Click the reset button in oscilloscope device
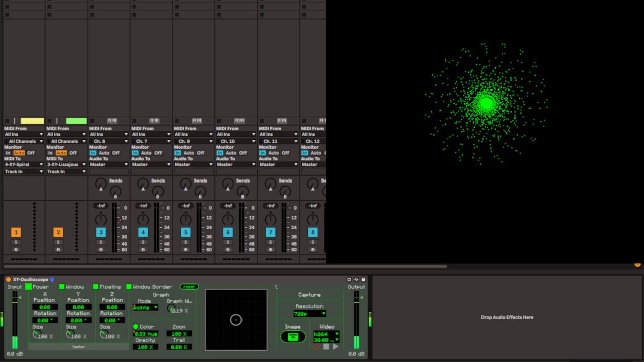 coord(189,287)
